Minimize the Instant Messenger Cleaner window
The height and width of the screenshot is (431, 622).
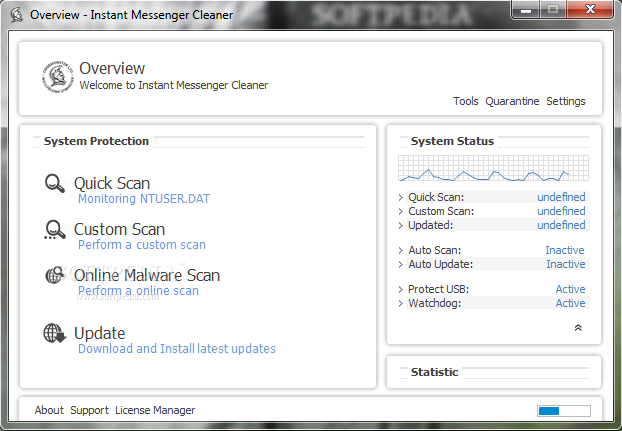526,10
